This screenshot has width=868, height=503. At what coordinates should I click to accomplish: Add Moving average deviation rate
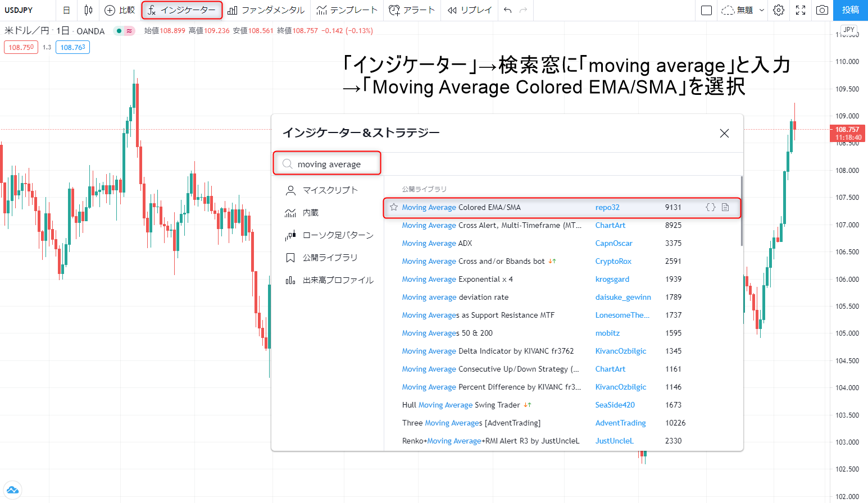pyautogui.click(x=455, y=297)
